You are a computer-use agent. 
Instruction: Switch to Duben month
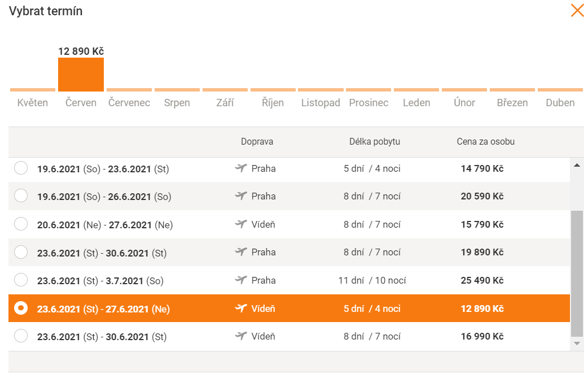point(560,102)
